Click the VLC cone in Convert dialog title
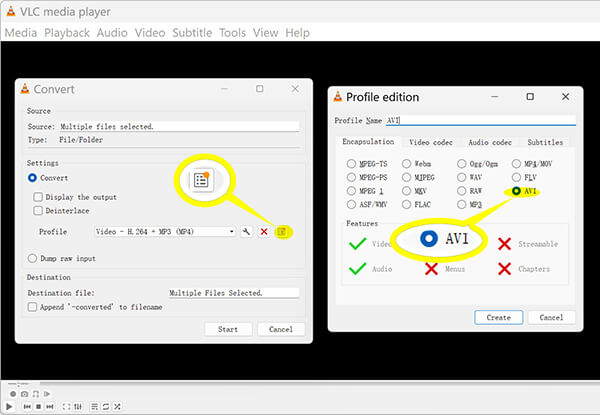600x415 pixels. (x=25, y=89)
